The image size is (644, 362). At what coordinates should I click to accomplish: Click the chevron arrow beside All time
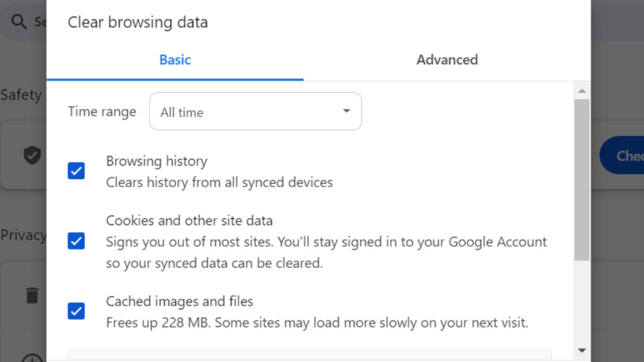[x=346, y=111]
